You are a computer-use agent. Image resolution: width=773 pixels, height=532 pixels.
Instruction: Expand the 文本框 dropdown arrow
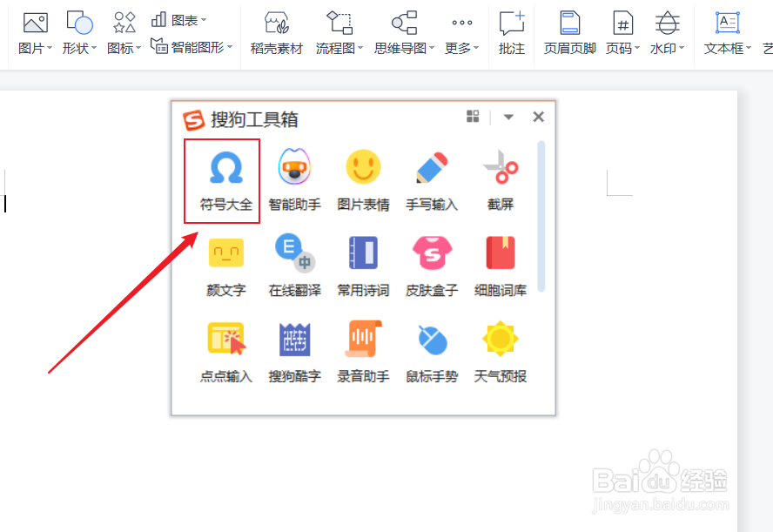pos(749,48)
